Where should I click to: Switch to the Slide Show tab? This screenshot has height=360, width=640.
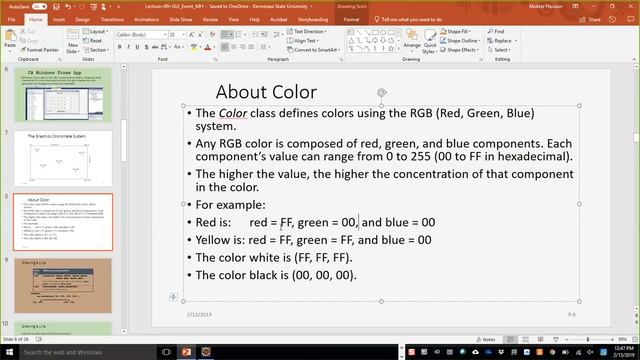point(180,20)
